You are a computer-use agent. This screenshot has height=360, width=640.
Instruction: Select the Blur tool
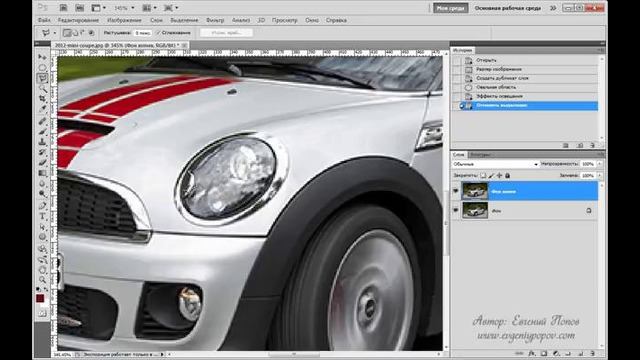(42, 184)
